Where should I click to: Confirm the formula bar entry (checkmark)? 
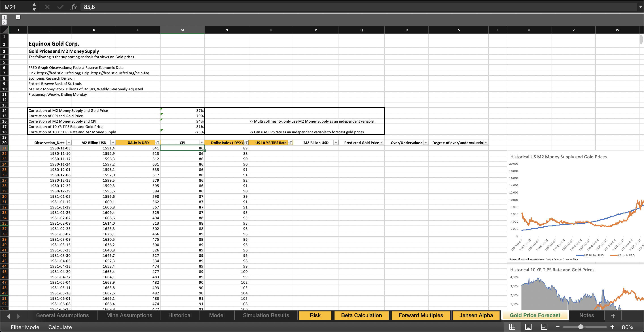pos(60,7)
